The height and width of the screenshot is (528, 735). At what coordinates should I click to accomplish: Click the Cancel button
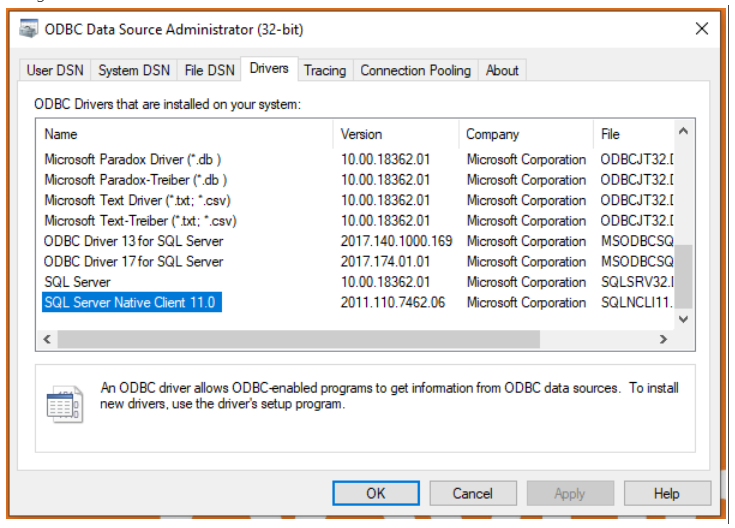(472, 493)
